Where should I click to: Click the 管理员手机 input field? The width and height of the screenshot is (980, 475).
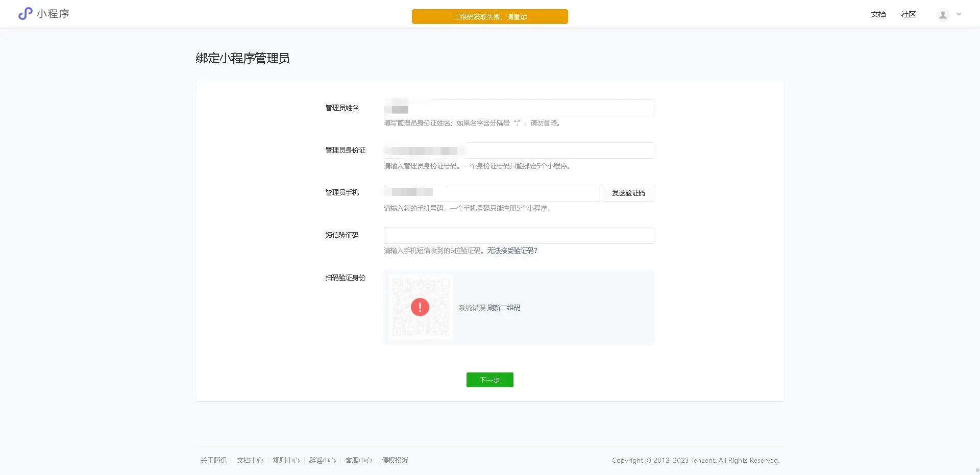492,193
